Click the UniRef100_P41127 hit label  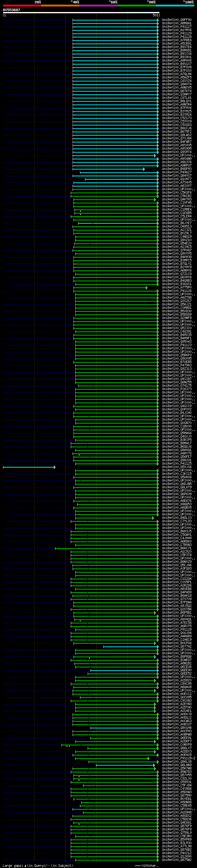(176, 26)
